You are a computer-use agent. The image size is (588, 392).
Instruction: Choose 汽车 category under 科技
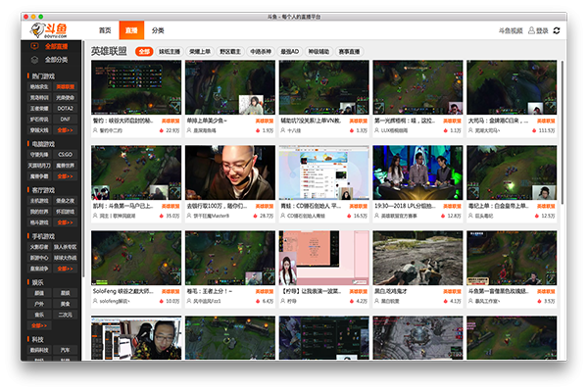pos(66,350)
